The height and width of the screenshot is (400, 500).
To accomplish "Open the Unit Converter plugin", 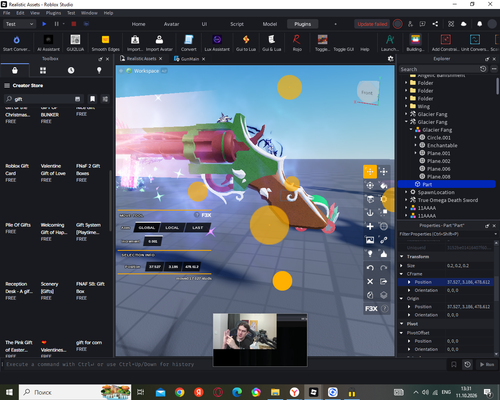I will pos(475,43).
